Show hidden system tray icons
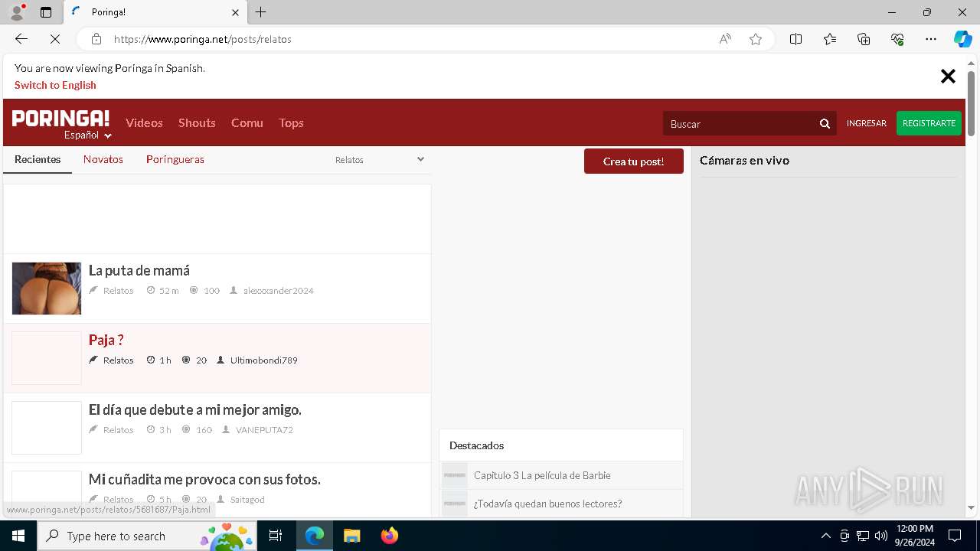This screenshot has height=551, width=980. tap(825, 536)
